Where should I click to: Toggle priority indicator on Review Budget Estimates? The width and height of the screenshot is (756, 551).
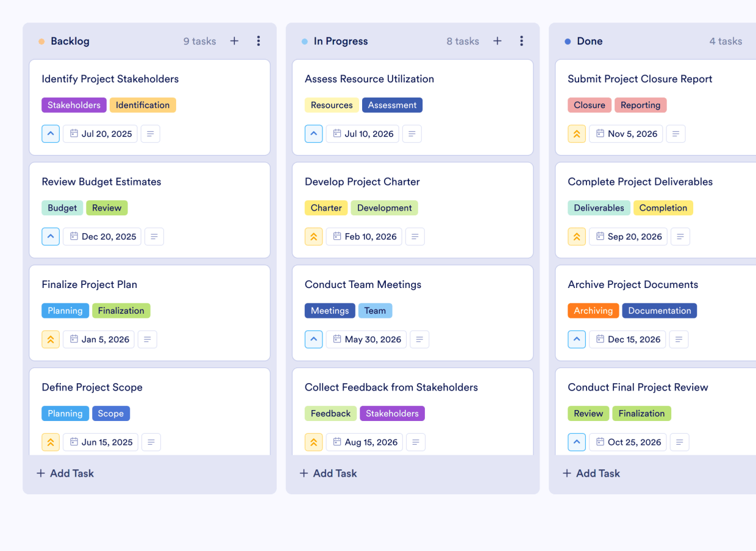pos(51,236)
